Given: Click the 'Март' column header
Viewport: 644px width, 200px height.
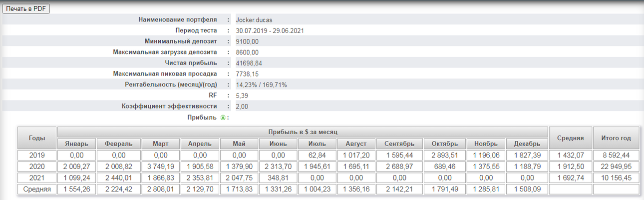Looking at the screenshot, I should [x=161, y=144].
